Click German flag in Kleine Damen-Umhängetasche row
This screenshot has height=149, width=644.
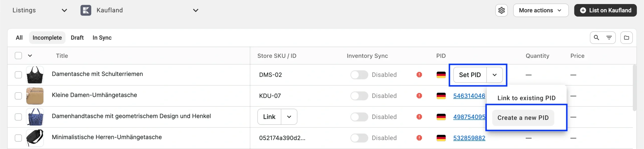(x=441, y=96)
